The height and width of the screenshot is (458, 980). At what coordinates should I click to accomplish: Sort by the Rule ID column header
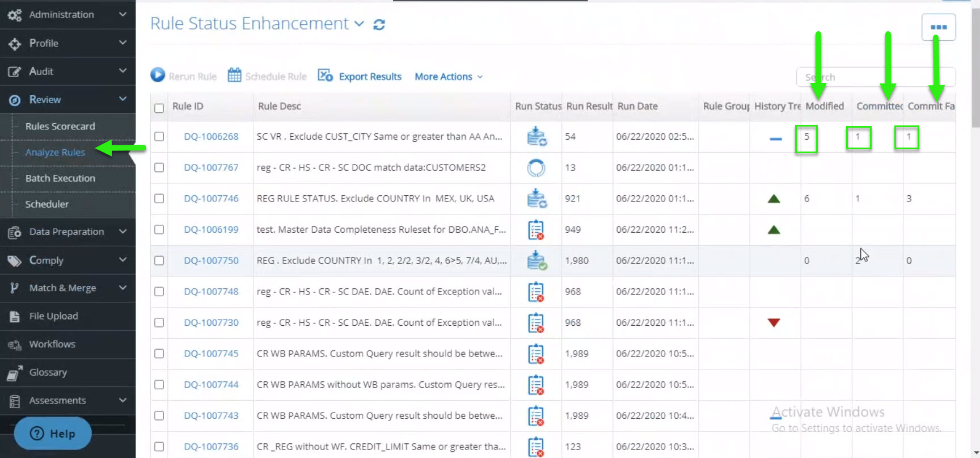188,106
